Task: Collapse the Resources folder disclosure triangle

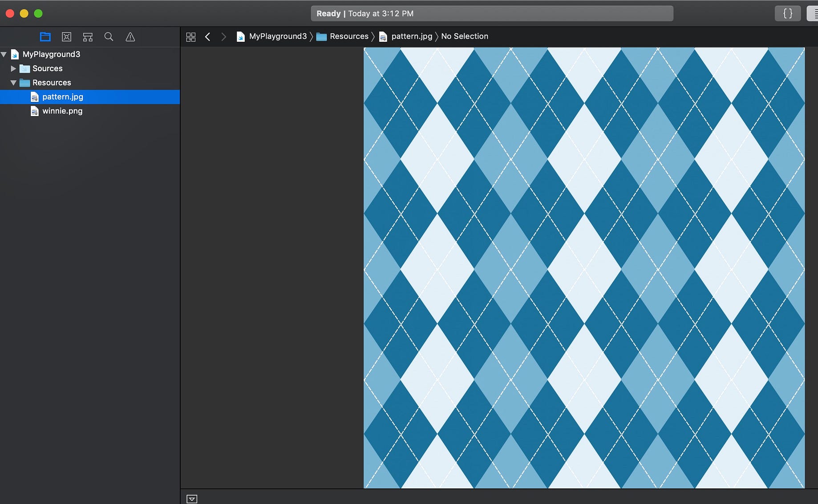Action: click(13, 83)
